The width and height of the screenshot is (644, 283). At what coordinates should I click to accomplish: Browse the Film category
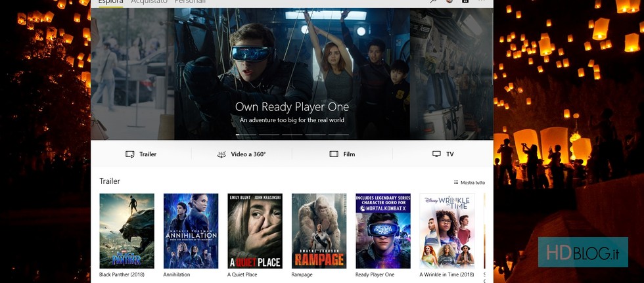342,154
